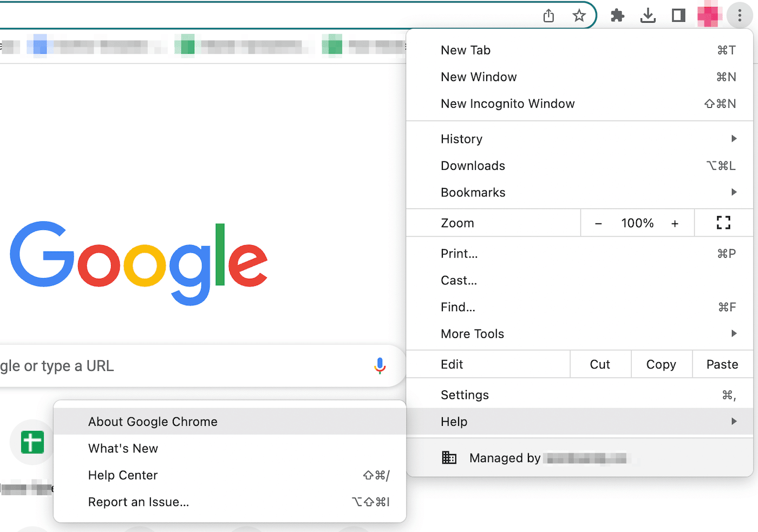Image resolution: width=758 pixels, height=532 pixels.
Task: Select New Tab menu item
Action: point(579,50)
